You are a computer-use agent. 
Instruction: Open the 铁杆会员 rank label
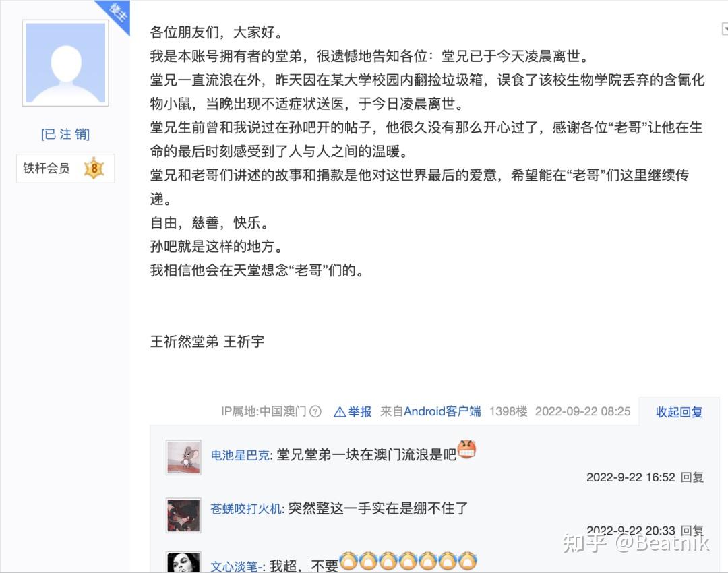pos(47,168)
